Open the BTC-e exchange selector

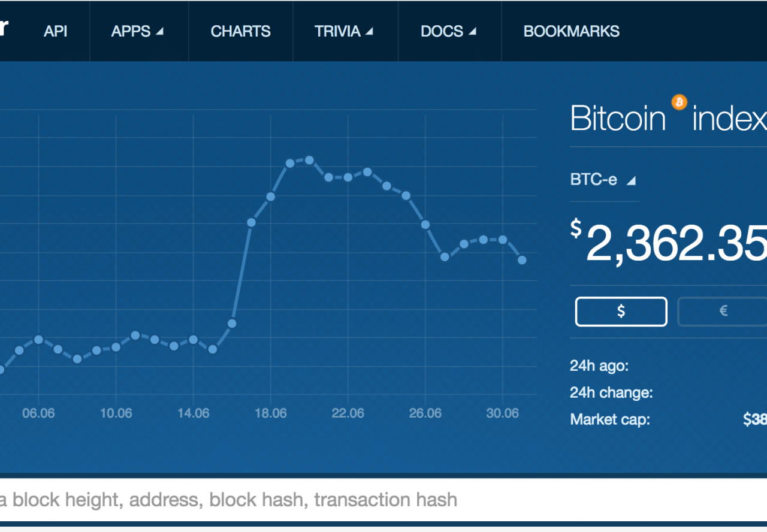(603, 180)
